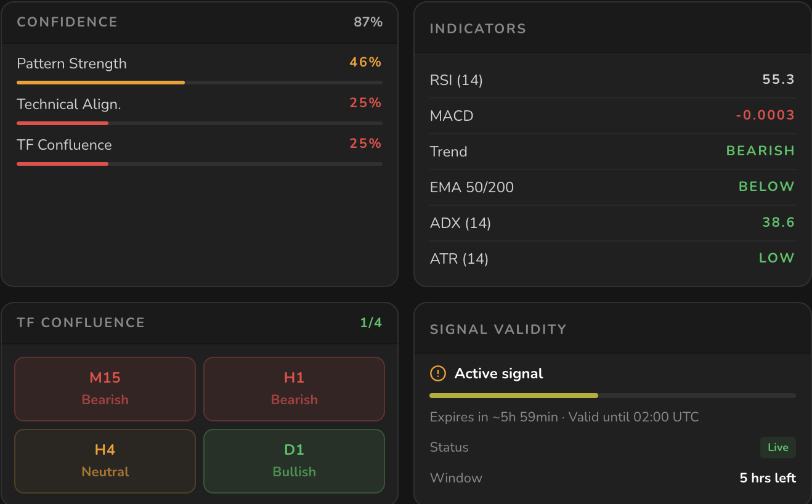
Task: Click the 87% confidence score
Action: click(x=368, y=22)
